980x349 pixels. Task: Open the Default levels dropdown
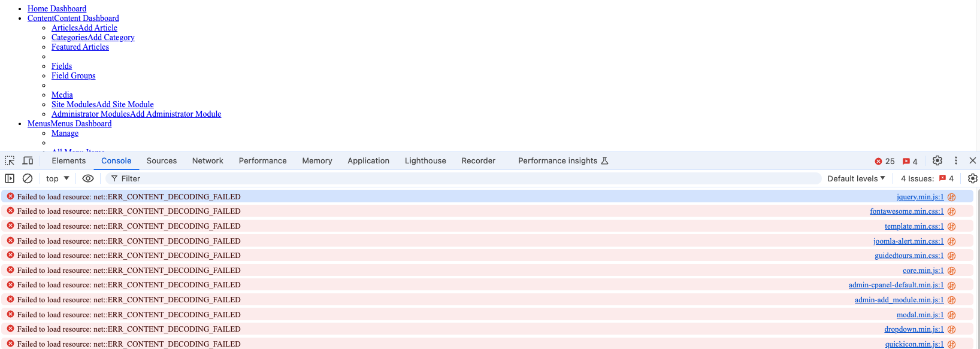pyautogui.click(x=856, y=178)
